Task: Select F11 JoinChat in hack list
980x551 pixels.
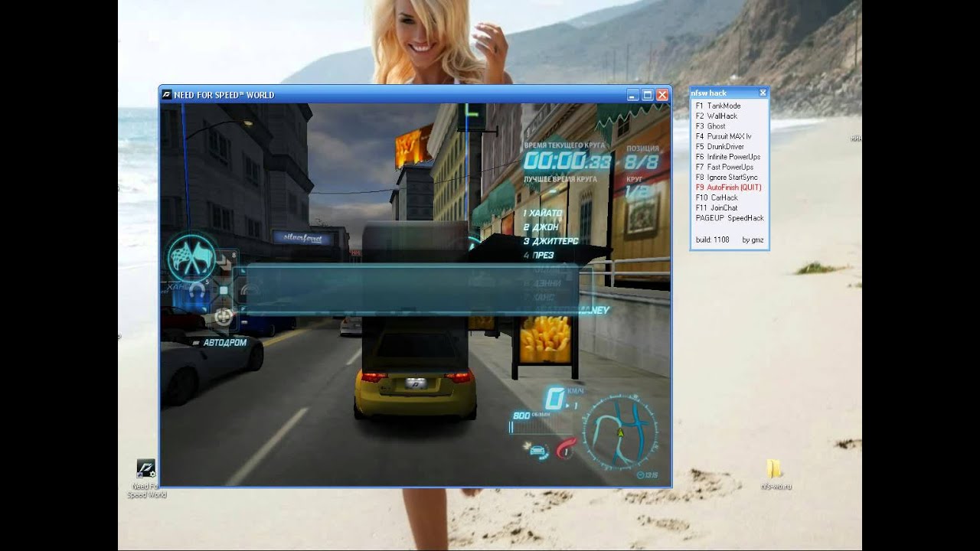Action: tap(717, 208)
